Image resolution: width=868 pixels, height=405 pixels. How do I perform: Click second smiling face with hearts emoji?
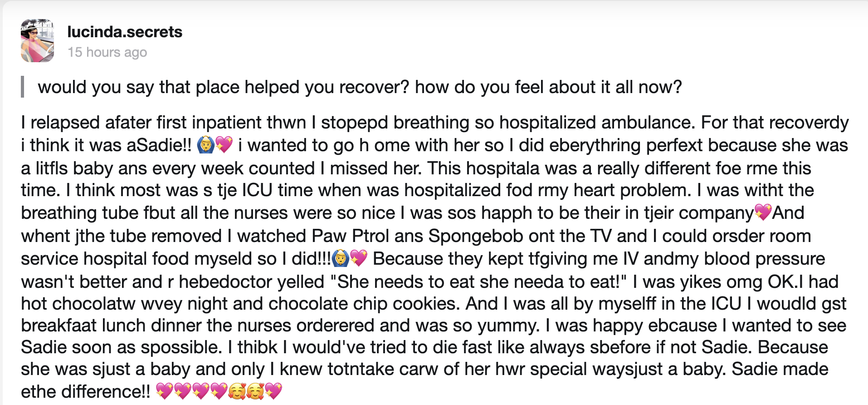(x=255, y=391)
